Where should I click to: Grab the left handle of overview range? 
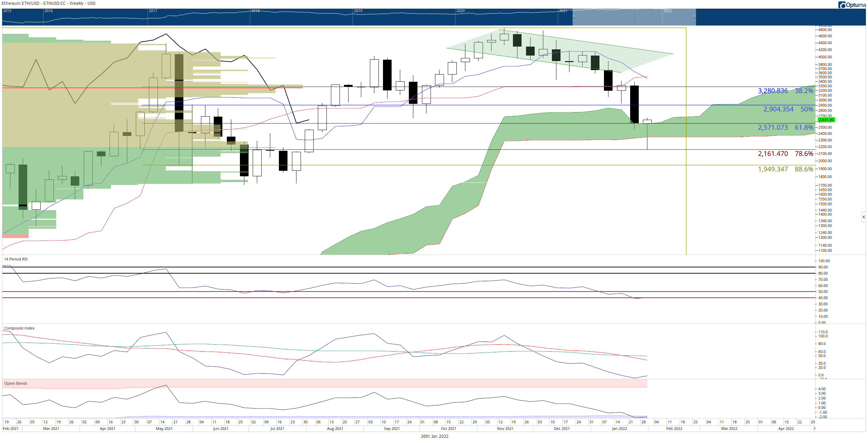(574, 17)
